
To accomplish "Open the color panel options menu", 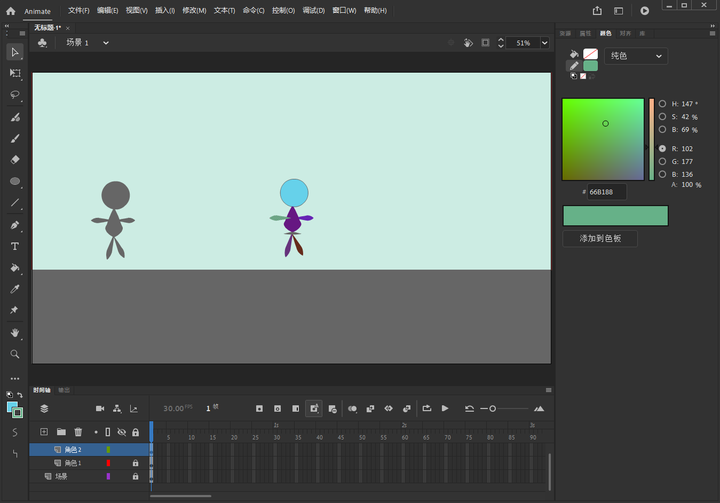I will (x=712, y=34).
